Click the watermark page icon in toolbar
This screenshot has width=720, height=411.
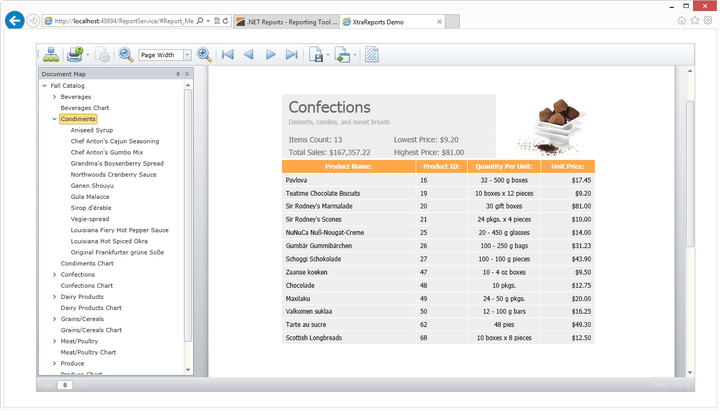click(372, 55)
